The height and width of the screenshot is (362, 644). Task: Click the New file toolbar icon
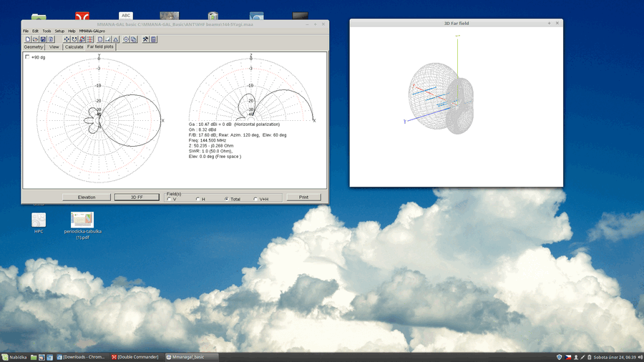(28, 39)
